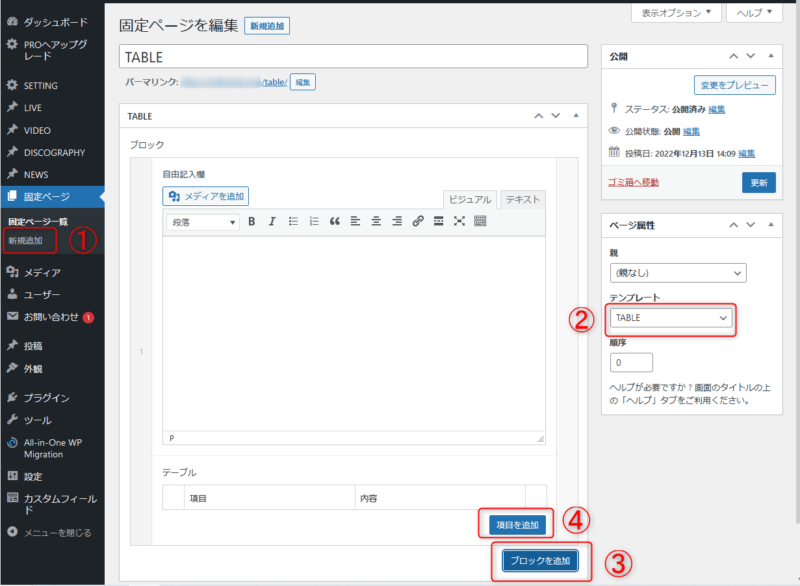Open the プラグイン menu in sidebar
The height and width of the screenshot is (586, 800).
click(x=46, y=397)
